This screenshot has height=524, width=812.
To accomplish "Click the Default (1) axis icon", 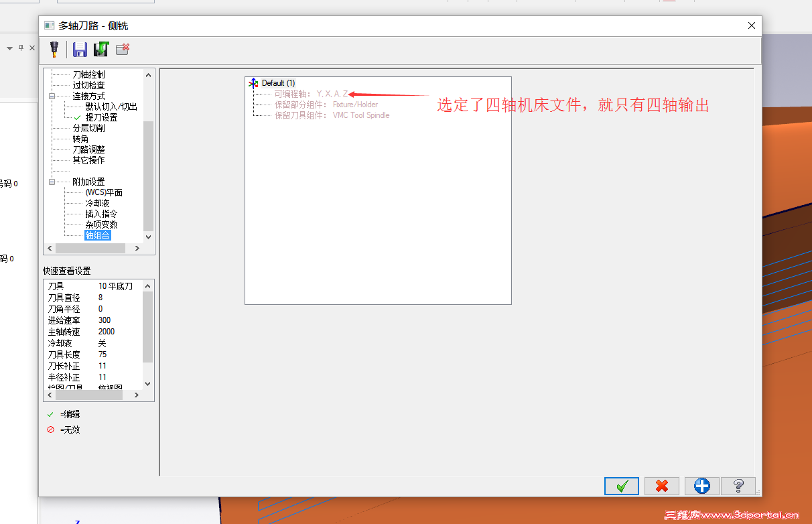I will [253, 83].
